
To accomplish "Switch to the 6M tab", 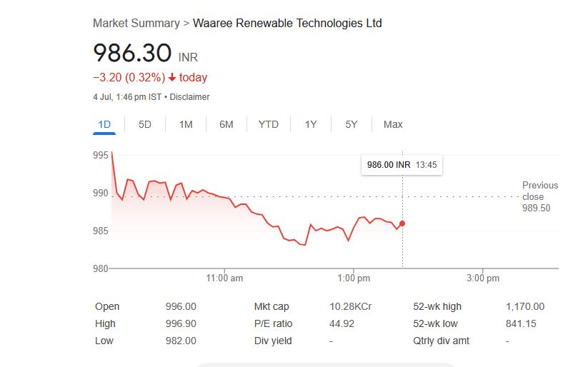I will point(226,124).
